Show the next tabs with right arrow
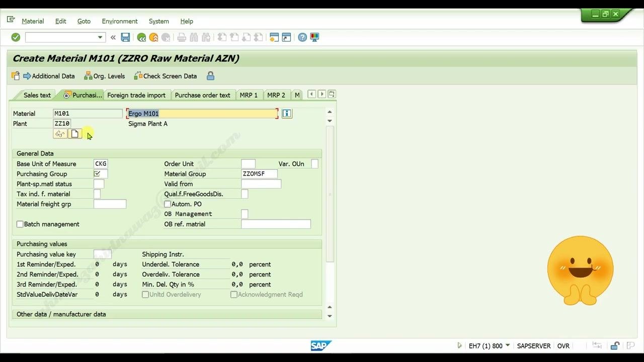The width and height of the screenshot is (644, 362). [x=321, y=94]
